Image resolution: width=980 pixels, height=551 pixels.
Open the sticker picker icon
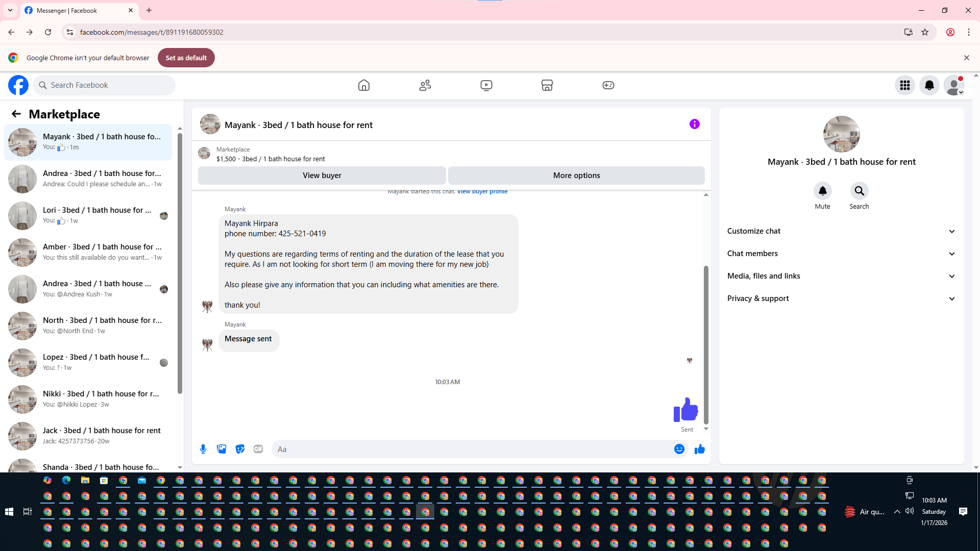240,449
